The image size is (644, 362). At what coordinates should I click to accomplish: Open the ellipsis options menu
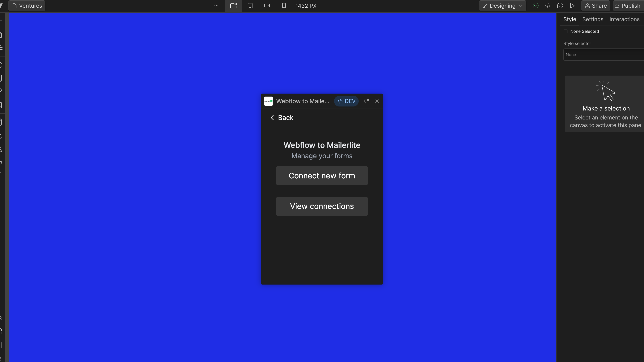point(216,6)
